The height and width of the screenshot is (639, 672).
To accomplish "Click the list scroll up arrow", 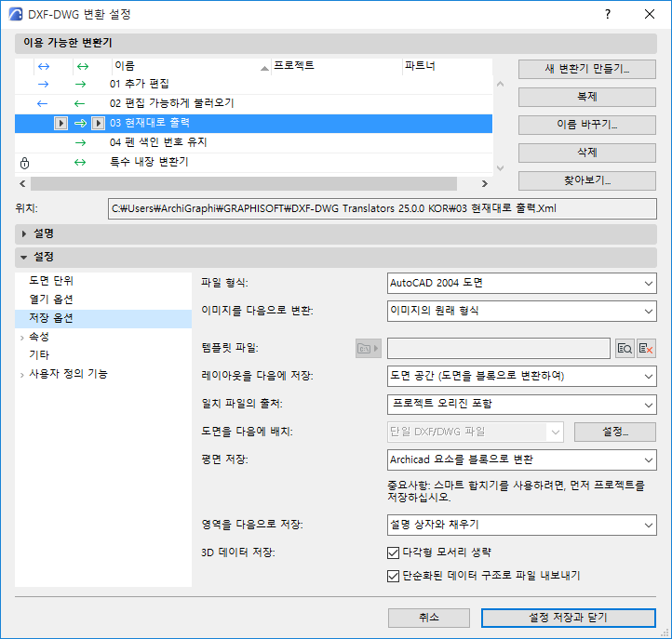I will 500,85.
